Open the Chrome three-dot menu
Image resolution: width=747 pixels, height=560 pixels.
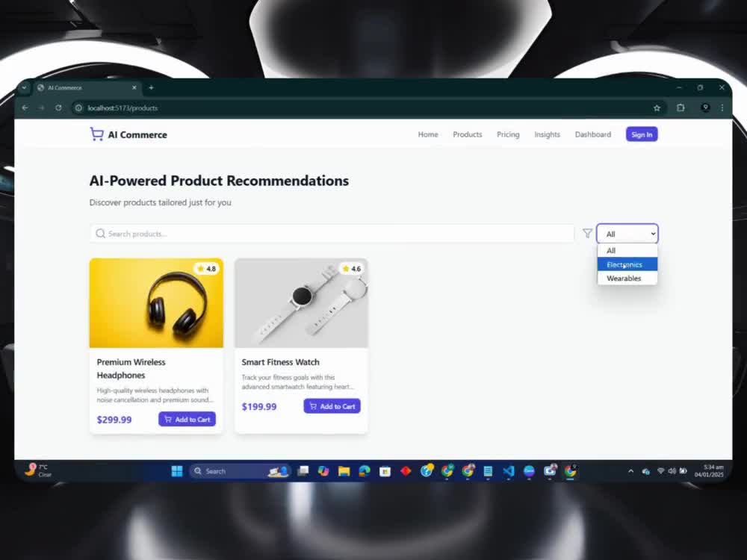(x=722, y=108)
